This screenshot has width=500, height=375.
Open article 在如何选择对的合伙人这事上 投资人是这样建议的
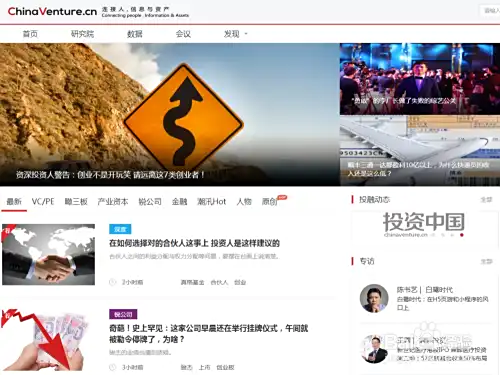point(194,243)
